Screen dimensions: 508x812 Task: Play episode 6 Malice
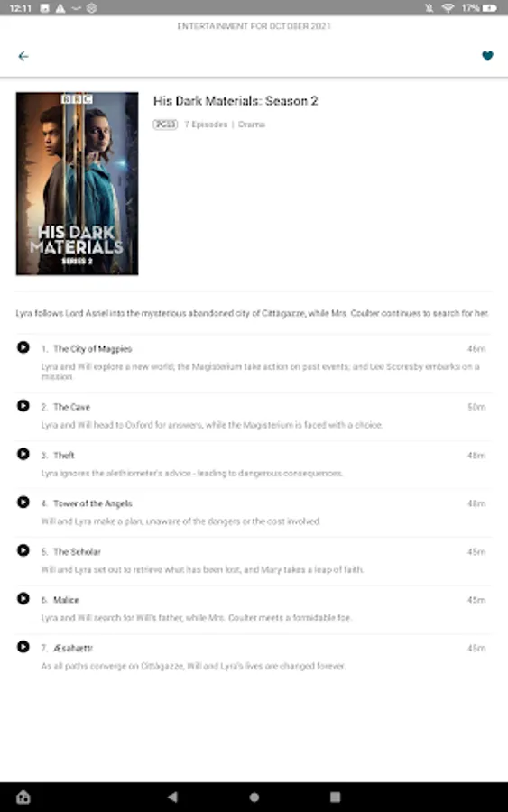click(23, 598)
